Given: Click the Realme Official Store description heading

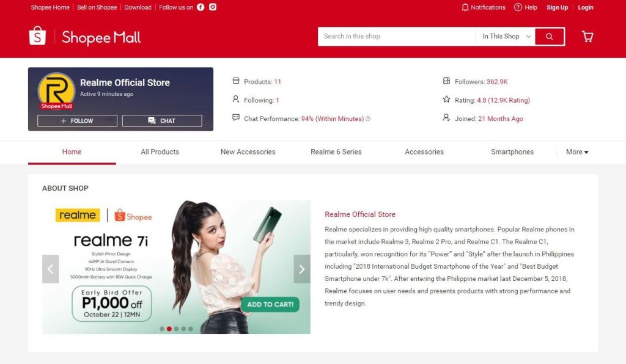Looking at the screenshot, I should click(359, 214).
